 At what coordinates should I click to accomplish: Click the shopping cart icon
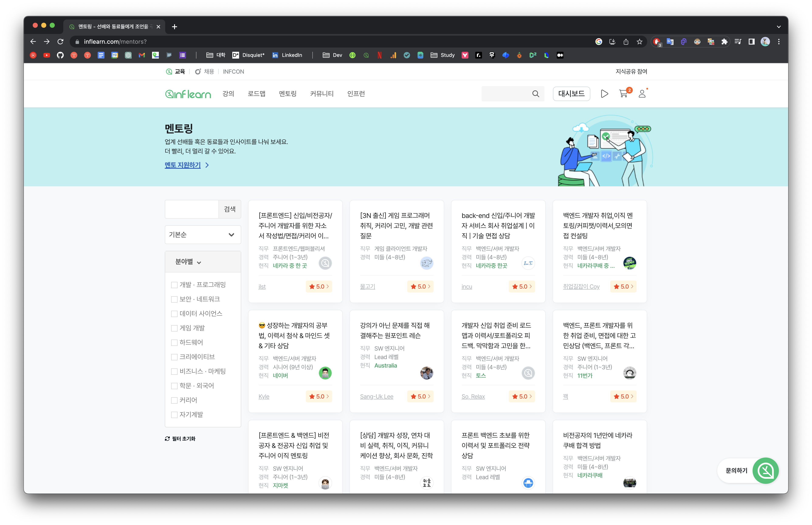click(623, 94)
